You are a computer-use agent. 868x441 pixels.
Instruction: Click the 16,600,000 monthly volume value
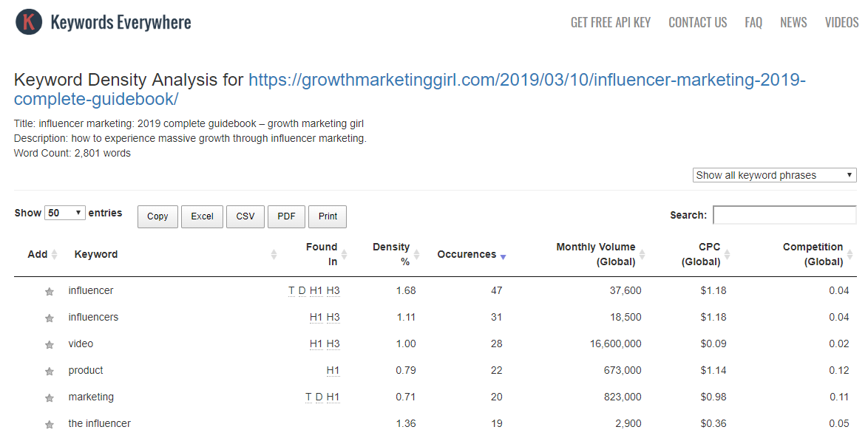point(616,343)
